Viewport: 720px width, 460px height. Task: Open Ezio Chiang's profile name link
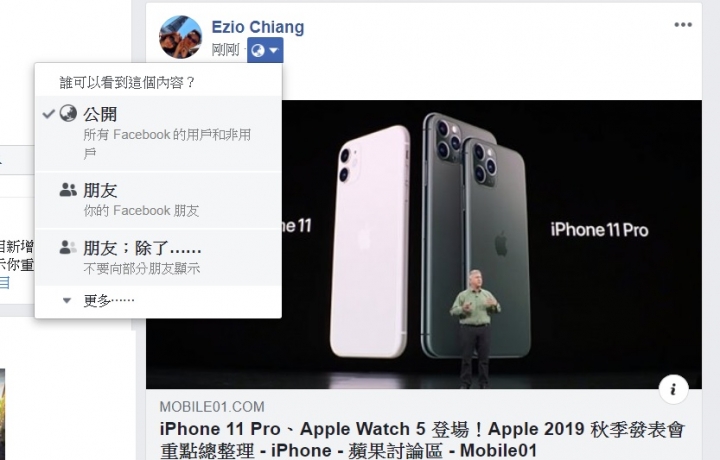click(x=258, y=27)
